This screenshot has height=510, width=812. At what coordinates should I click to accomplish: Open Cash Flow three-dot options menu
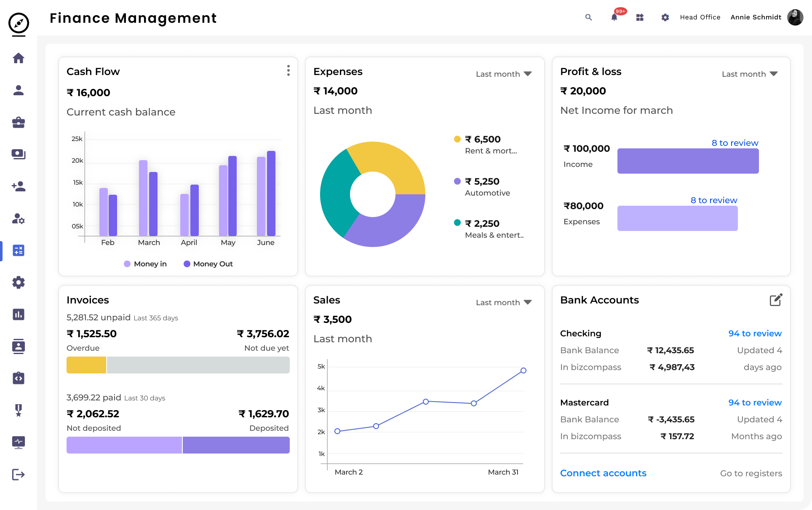[x=288, y=70]
